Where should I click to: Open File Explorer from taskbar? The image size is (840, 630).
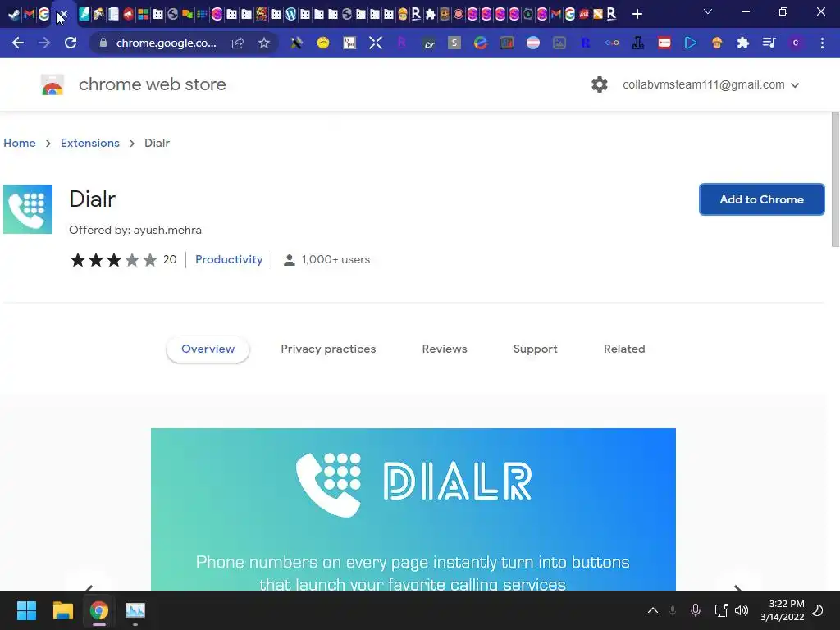click(62, 610)
